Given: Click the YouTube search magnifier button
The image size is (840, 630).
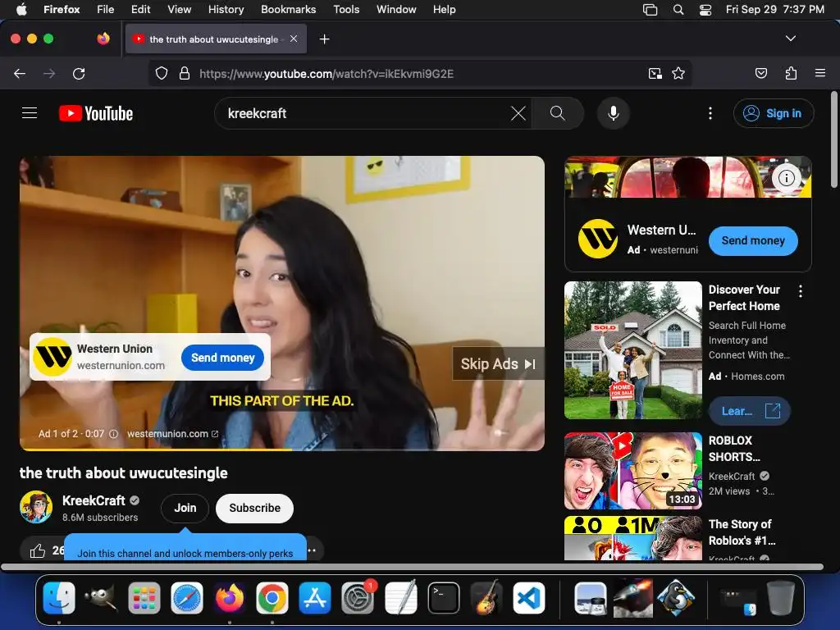Looking at the screenshot, I should (558, 113).
